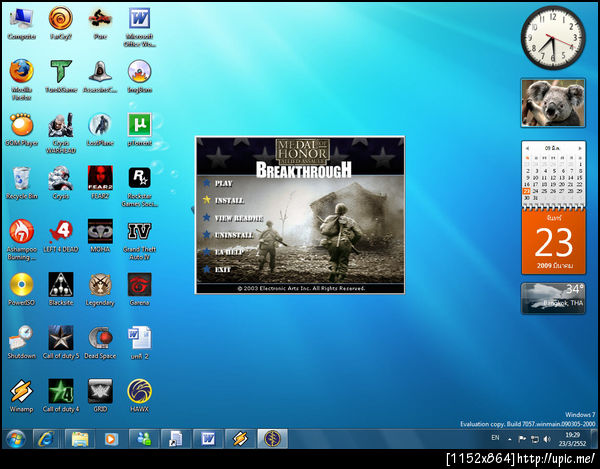Click the document shortcut taskbar icon
The height and width of the screenshot is (469, 600).
tap(176, 439)
